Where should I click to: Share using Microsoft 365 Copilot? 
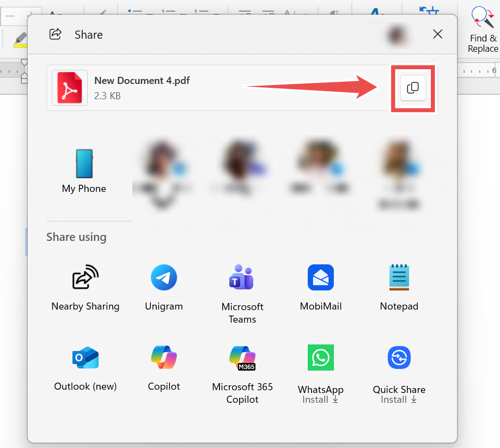[x=242, y=374]
